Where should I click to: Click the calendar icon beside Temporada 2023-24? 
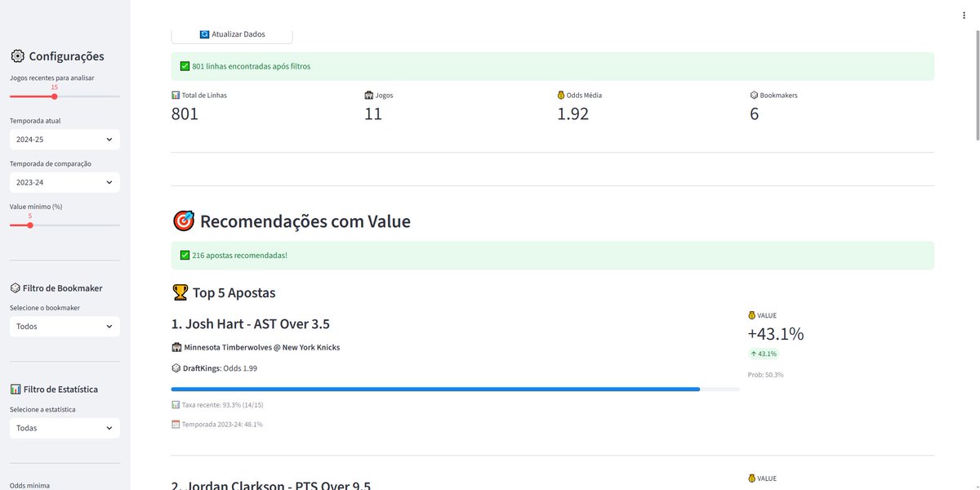click(176, 425)
